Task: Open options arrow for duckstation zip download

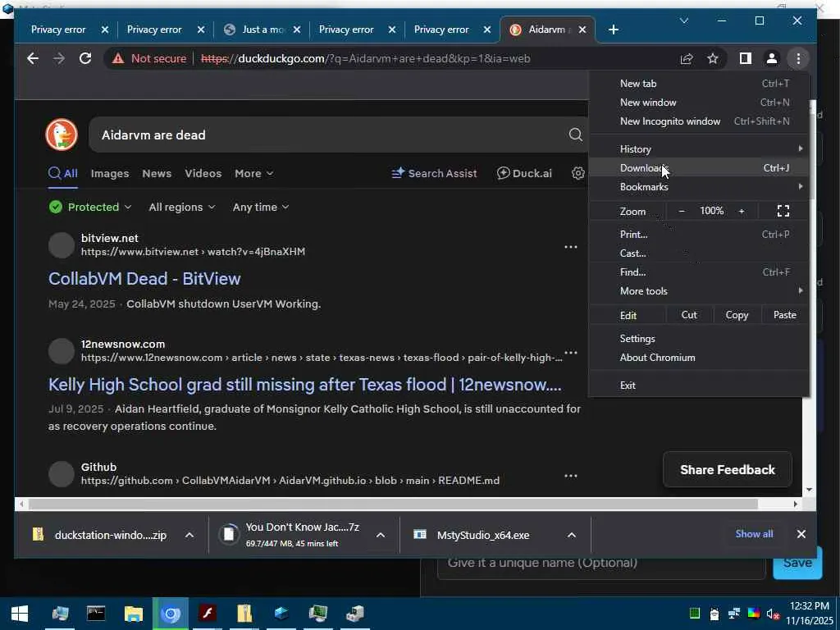Action: click(x=189, y=535)
